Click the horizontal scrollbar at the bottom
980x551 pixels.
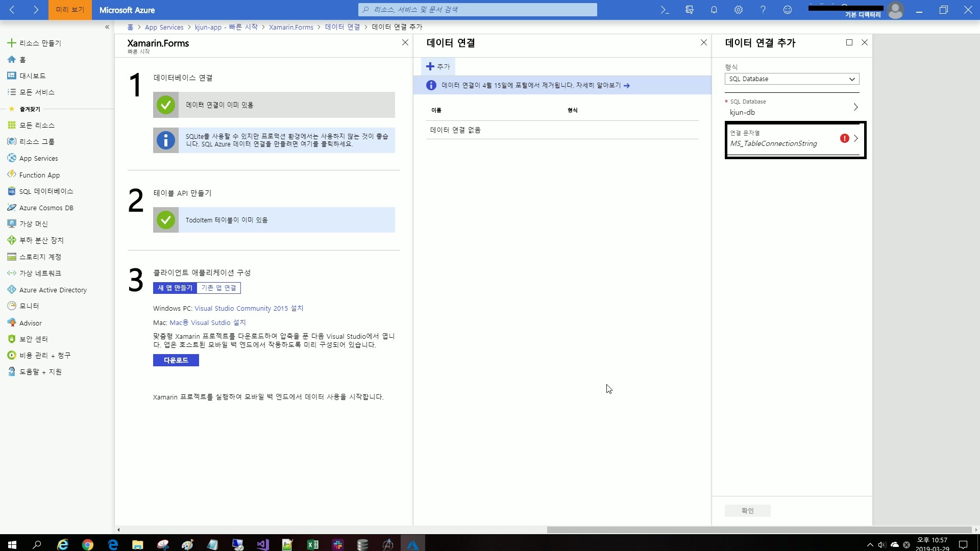758,530
